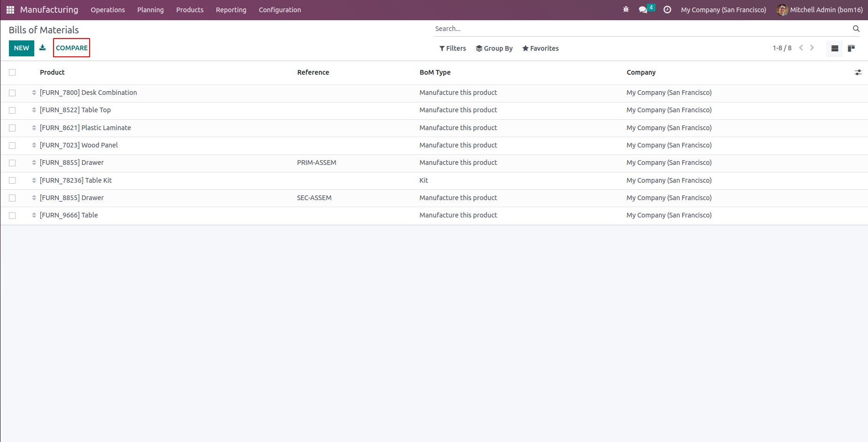Click the SEC-ASSEM reference cell
The height and width of the screenshot is (442, 868).
pyautogui.click(x=315, y=198)
